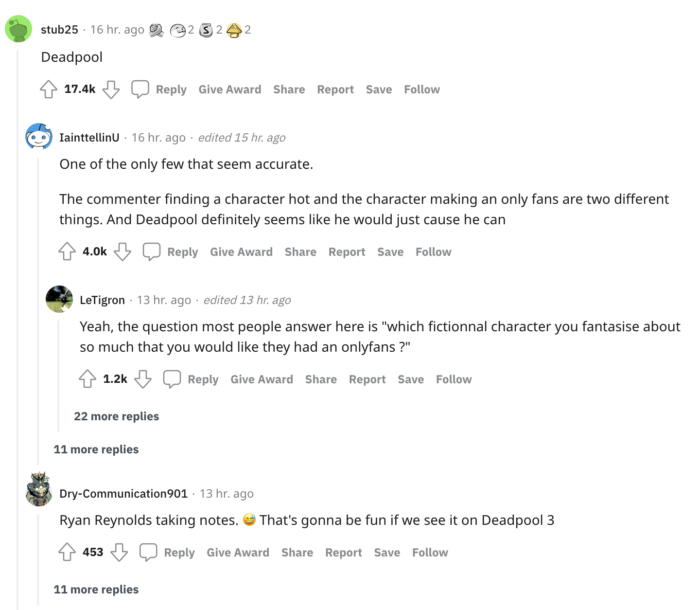Image resolution: width=700 pixels, height=610 pixels.
Task: Follow stub25's Deadpool comment
Action: 421,90
